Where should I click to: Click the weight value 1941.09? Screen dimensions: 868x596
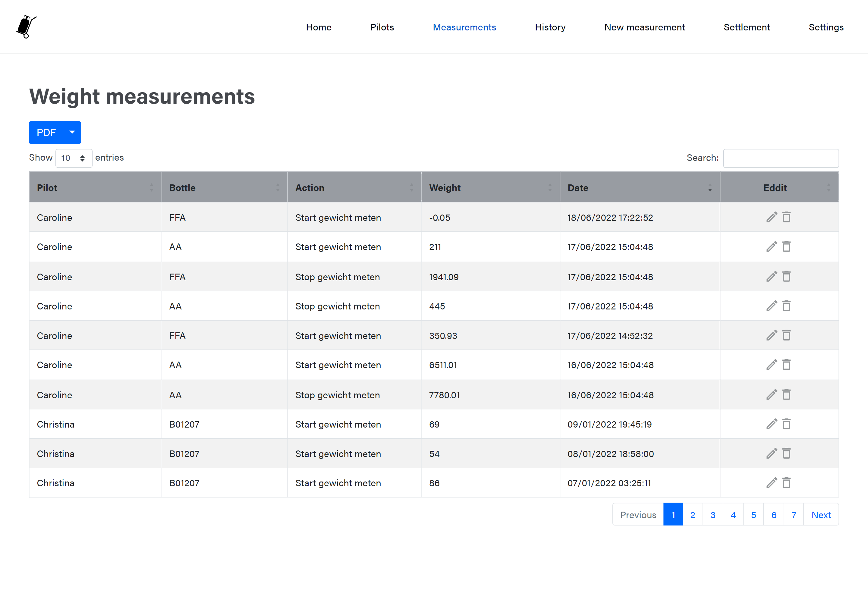click(444, 277)
